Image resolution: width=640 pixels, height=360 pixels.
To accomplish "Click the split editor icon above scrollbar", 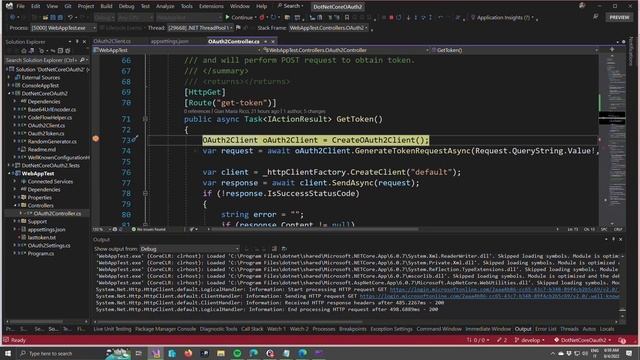I will pyautogui.click(x=612, y=49).
